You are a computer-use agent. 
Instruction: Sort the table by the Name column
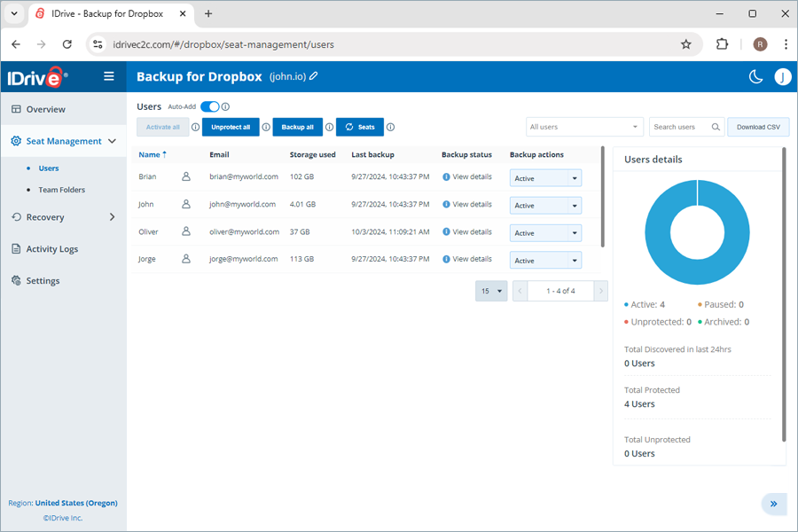(149, 154)
